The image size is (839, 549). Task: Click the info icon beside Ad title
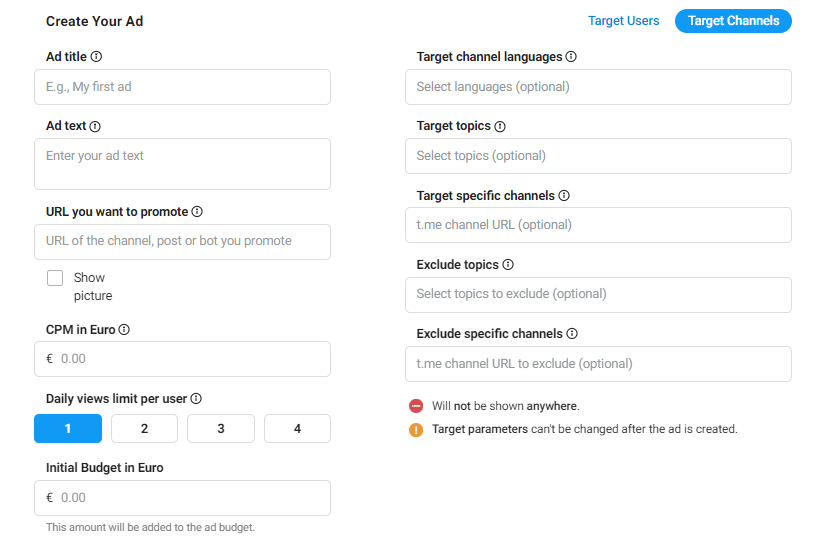coord(96,57)
